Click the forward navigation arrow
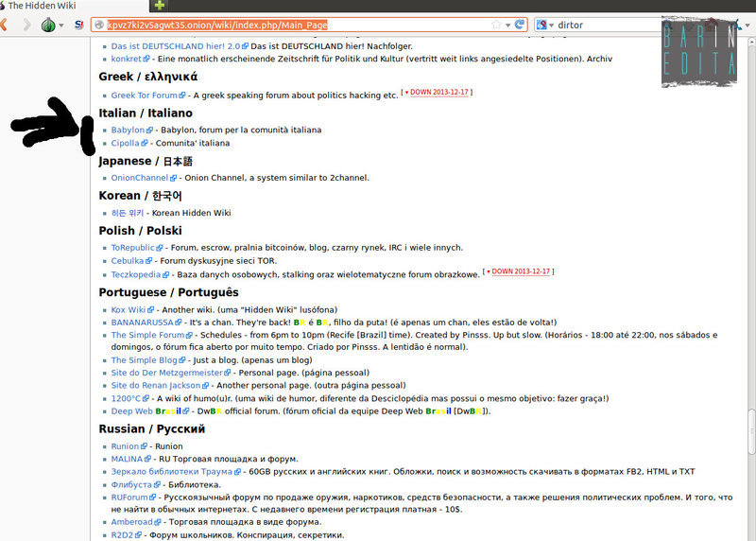Image resolution: width=756 pixels, height=541 pixels. pyautogui.click(x=27, y=25)
